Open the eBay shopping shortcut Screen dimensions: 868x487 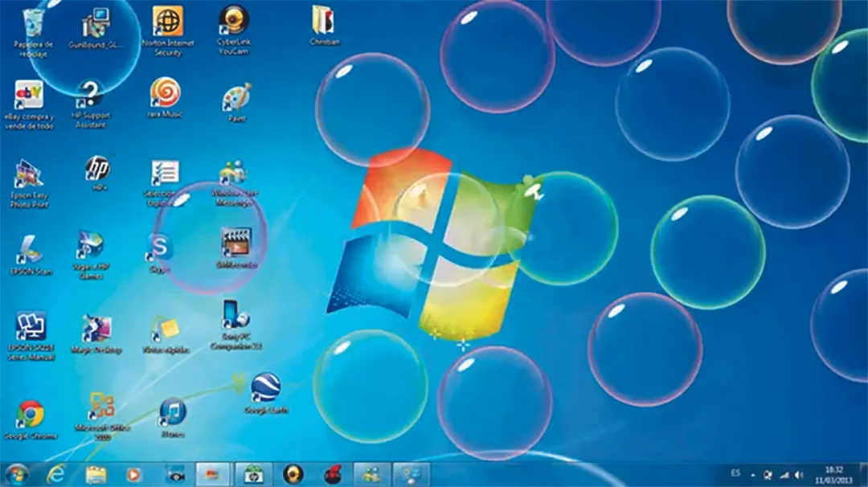[30, 96]
